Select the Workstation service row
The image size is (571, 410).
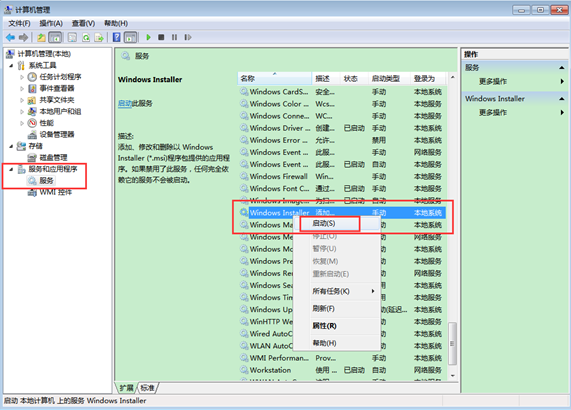[x=342, y=370]
